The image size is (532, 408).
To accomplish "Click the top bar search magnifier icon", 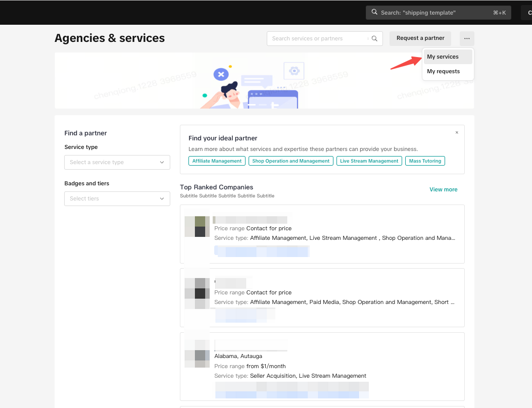I will 374,13.
